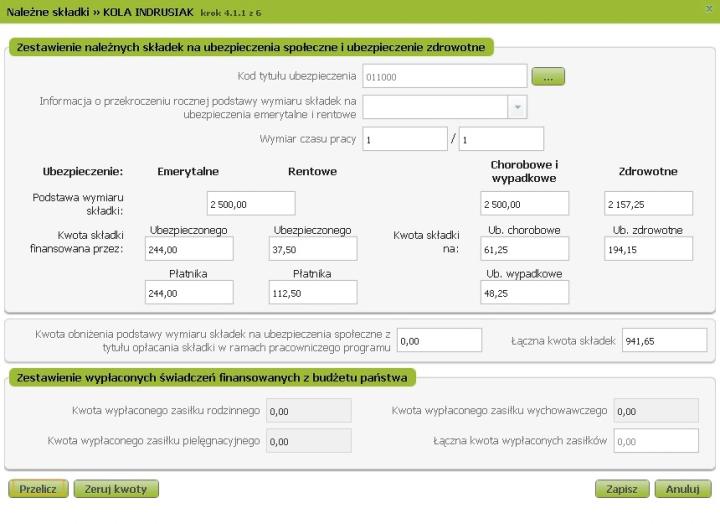
Task: Select the work time denominator field
Action: pos(500,139)
